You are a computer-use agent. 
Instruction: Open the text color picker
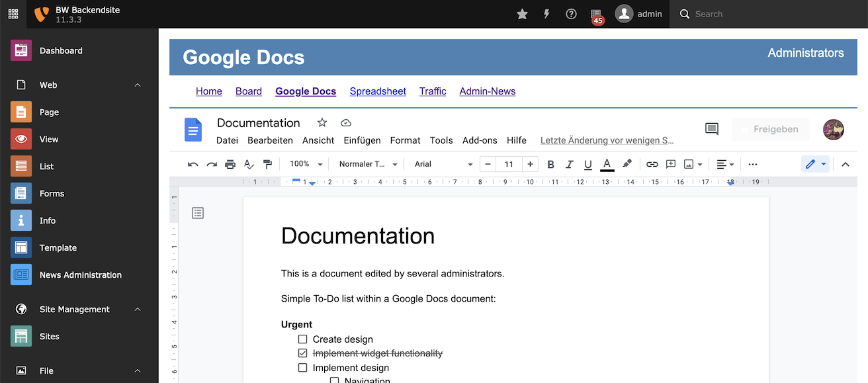click(x=607, y=164)
